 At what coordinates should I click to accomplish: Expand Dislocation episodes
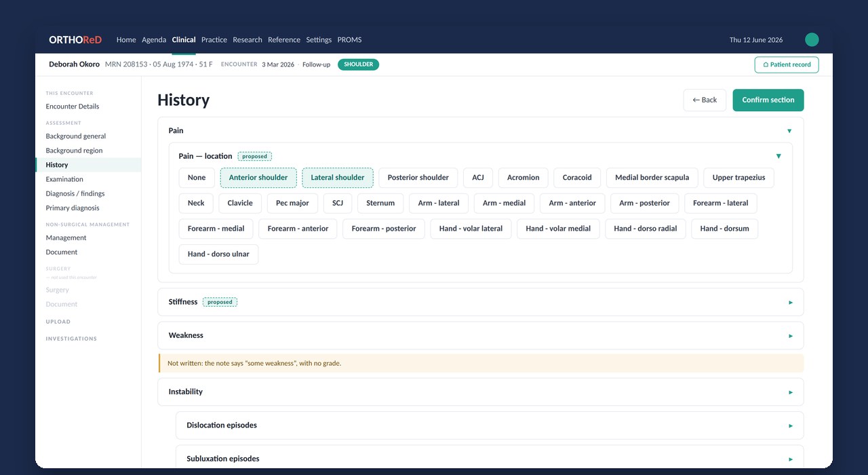(x=490, y=425)
